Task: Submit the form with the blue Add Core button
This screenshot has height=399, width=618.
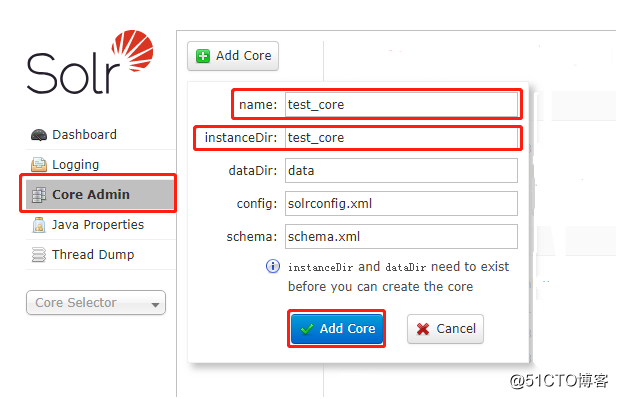Action: (x=337, y=329)
